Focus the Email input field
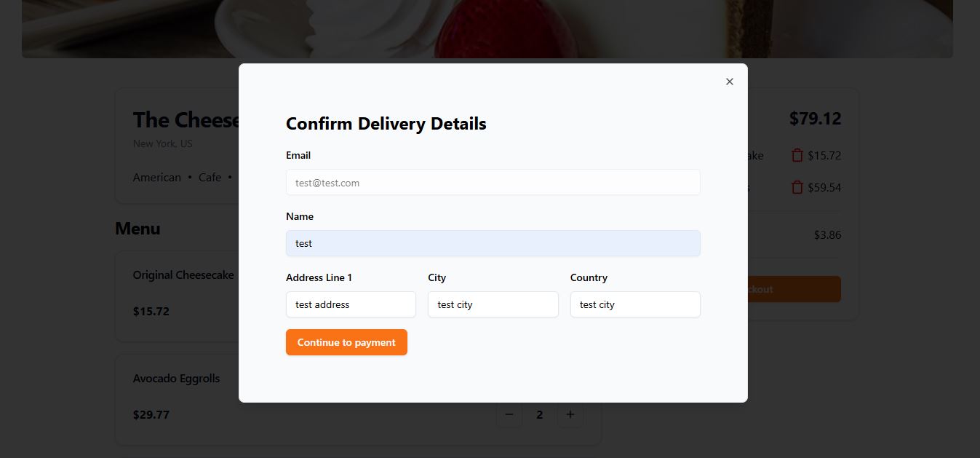The image size is (980, 458). tap(493, 183)
